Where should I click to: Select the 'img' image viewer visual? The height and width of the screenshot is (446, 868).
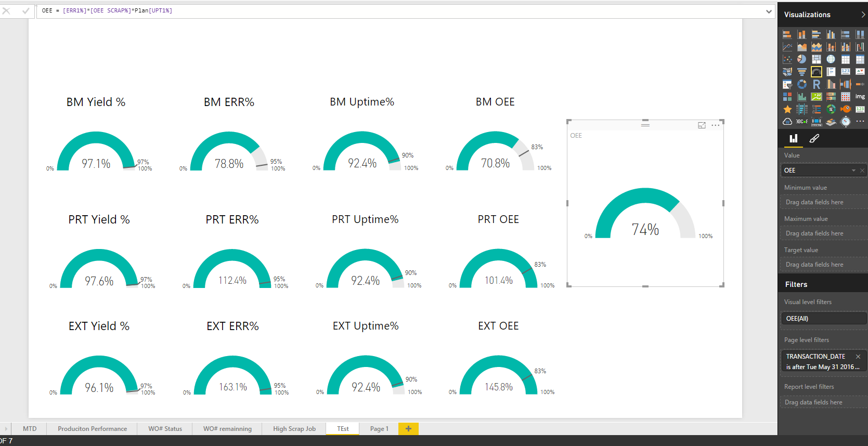pyautogui.click(x=860, y=97)
